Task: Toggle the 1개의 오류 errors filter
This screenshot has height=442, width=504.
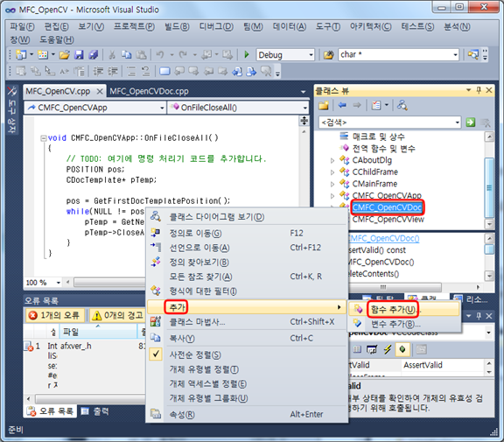Action: point(54,315)
